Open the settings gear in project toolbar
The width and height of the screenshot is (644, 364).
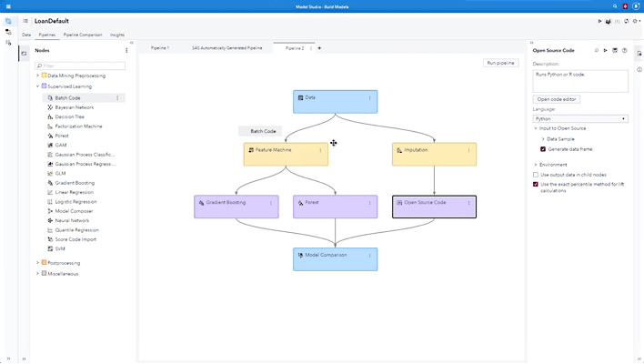point(635,21)
